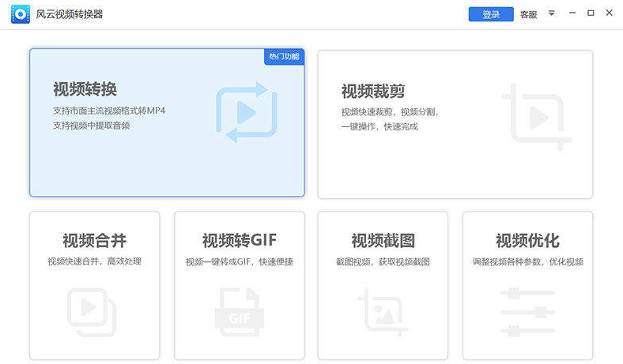This screenshot has height=364, width=623.
Task: Click the text 截图视频，获取视频截图
Action: point(383,261)
